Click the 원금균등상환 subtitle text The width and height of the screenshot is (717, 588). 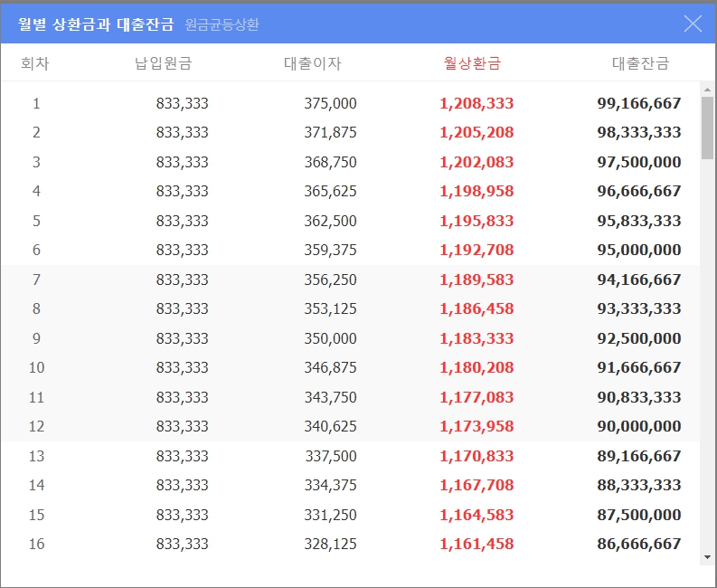[222, 24]
